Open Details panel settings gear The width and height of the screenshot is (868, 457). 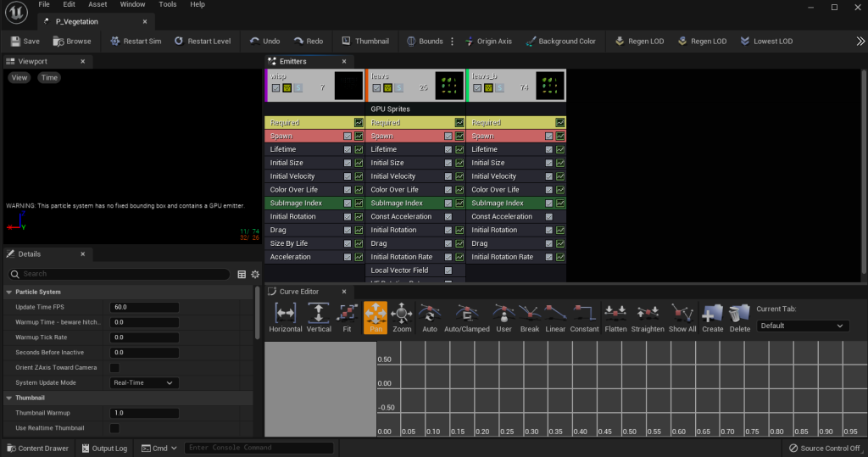(x=255, y=274)
